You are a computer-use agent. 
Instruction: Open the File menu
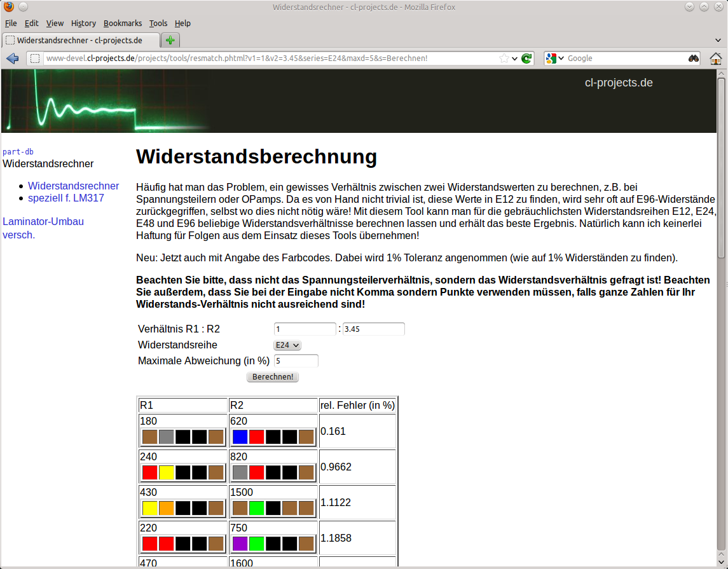[x=11, y=24]
